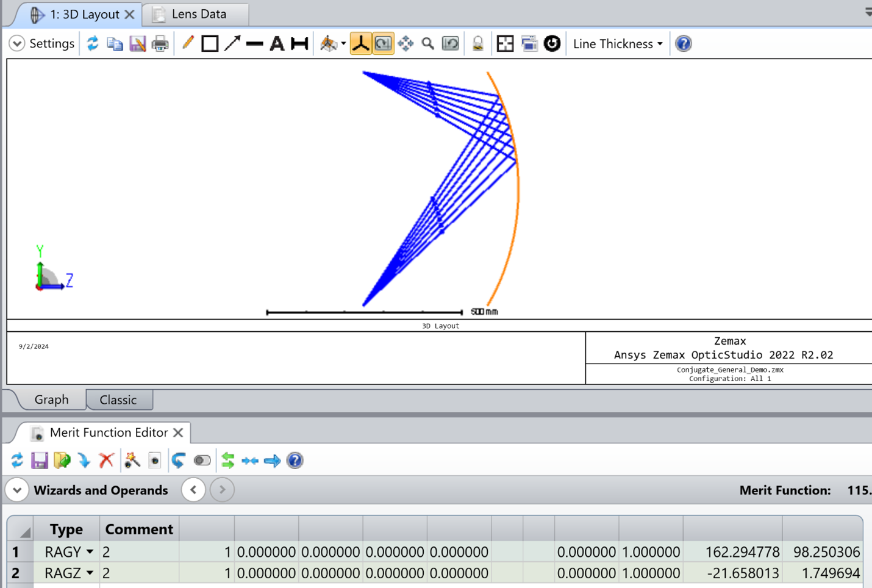Click the blue inward double-arrows icon
The image size is (872, 588).
point(250,461)
